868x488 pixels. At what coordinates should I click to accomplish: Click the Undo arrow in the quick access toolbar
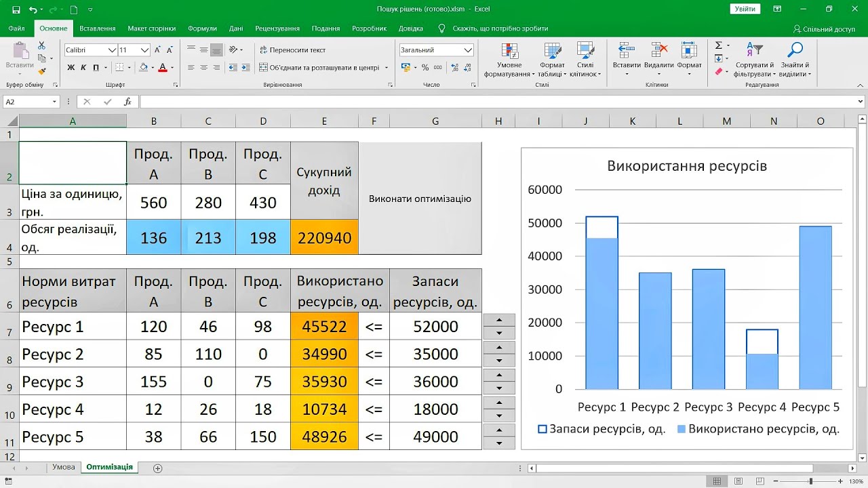point(33,9)
